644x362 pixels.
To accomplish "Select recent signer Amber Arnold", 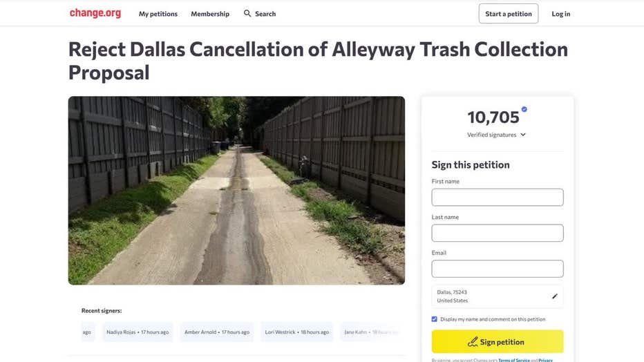I will point(216,332).
